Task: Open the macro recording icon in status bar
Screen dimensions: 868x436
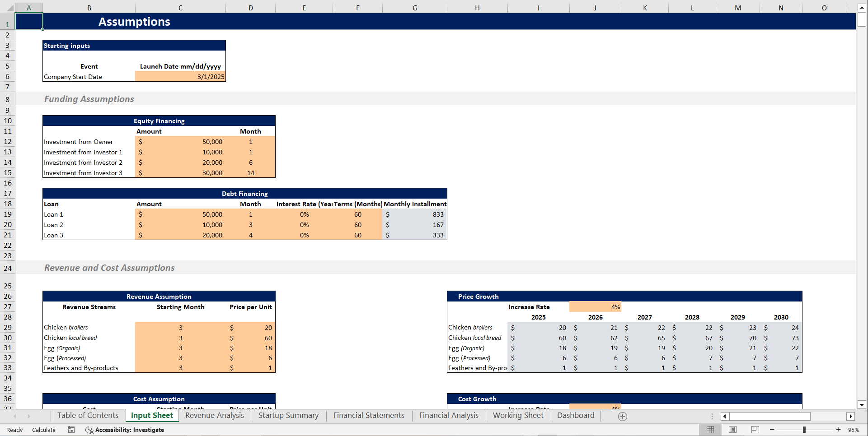Action: pos(71,430)
